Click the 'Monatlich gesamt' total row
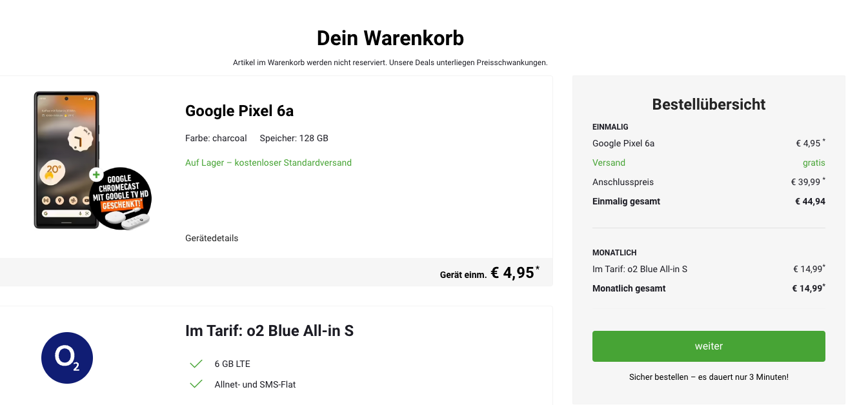Viewport: 868px width, 405px height. click(709, 288)
